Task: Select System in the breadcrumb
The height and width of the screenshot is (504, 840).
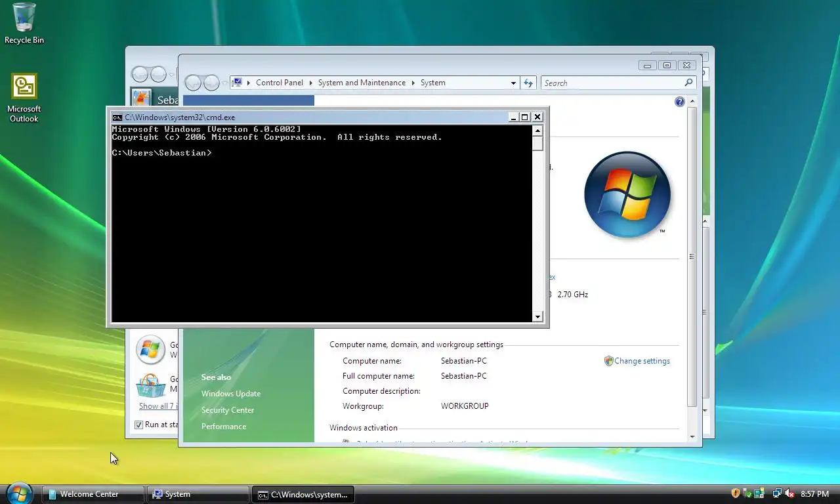Action: pos(432,83)
